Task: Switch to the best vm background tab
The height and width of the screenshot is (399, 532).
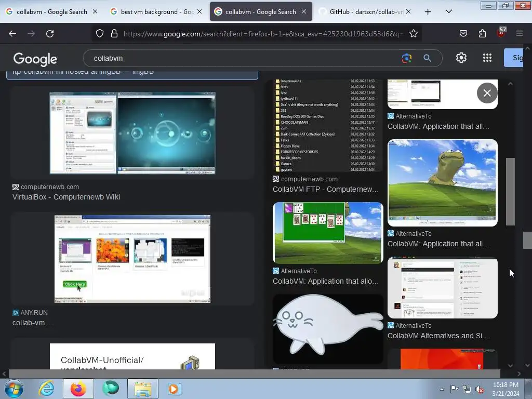Action: point(156,11)
